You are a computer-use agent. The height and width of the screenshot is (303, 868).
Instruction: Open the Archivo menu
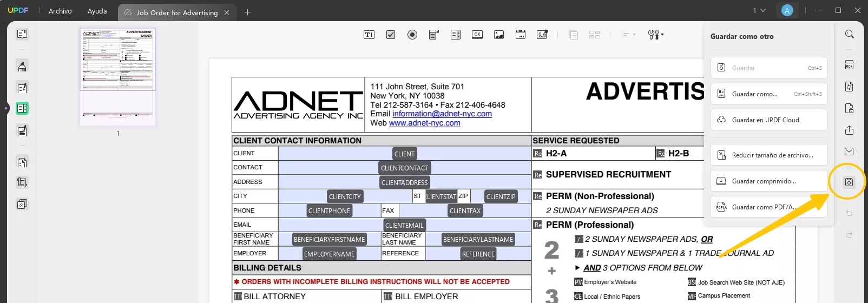pyautogui.click(x=60, y=11)
